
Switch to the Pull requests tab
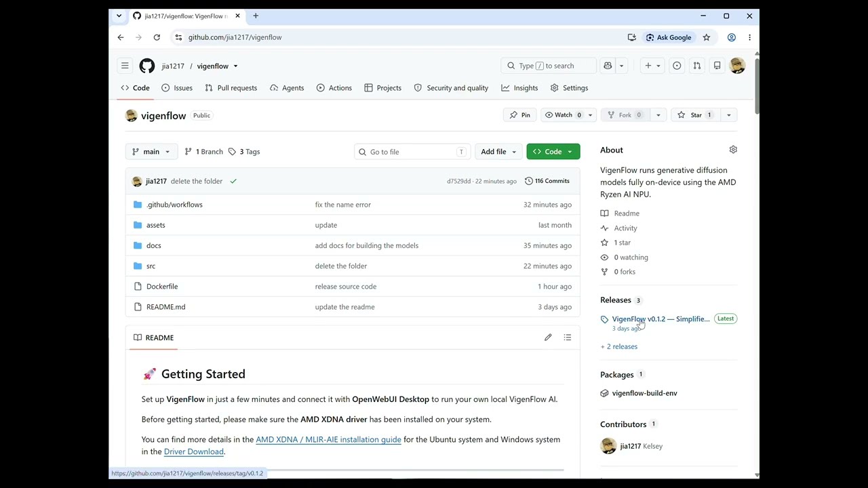[231, 88]
